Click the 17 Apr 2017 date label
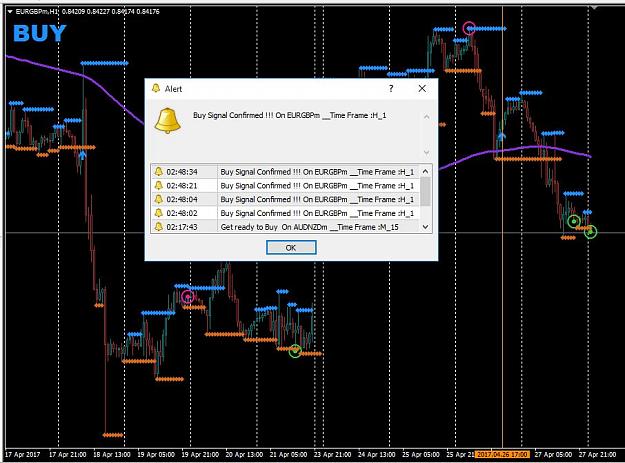Viewport: 625px width, 463px height. pyautogui.click(x=23, y=454)
